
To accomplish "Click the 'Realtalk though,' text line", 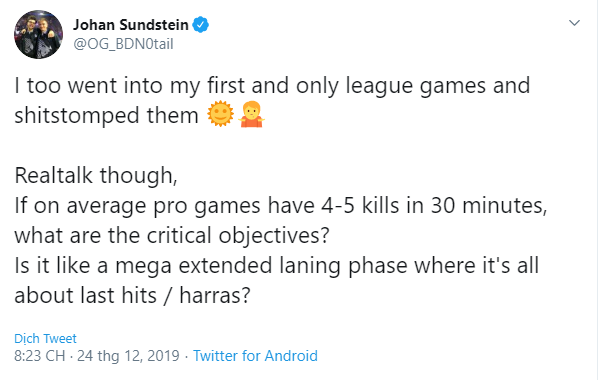I will 96,176.
